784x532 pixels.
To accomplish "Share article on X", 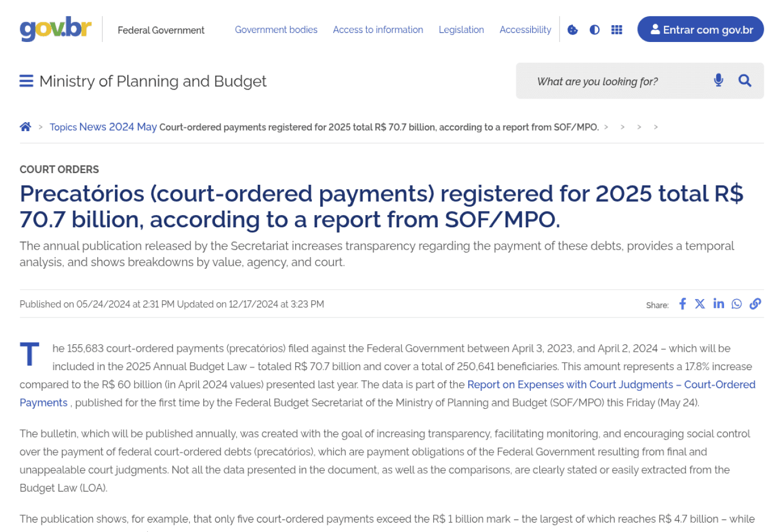I will pyautogui.click(x=700, y=304).
